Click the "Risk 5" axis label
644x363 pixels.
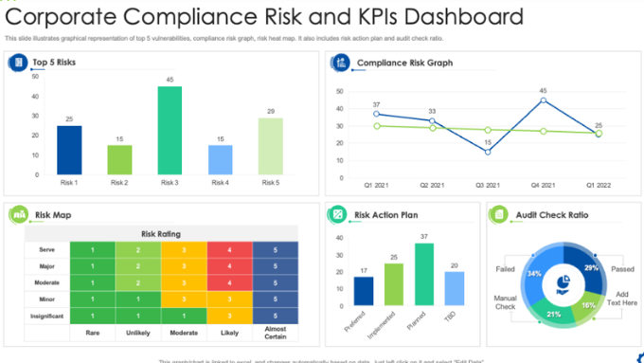(271, 183)
